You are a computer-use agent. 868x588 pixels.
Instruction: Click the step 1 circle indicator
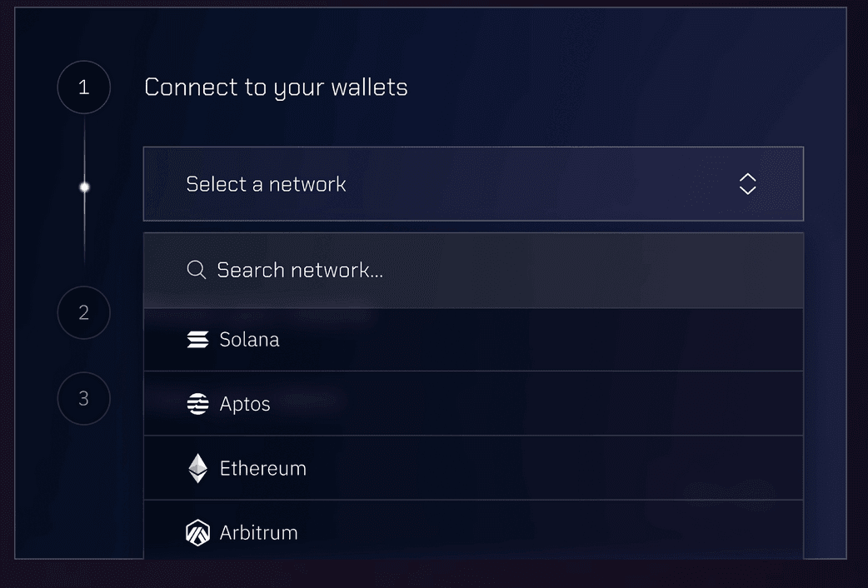coord(83,87)
